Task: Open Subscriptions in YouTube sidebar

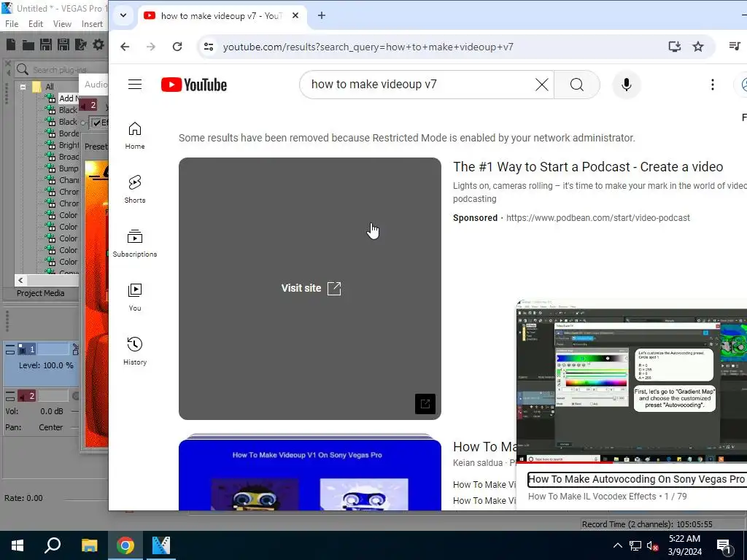Action: (x=135, y=244)
